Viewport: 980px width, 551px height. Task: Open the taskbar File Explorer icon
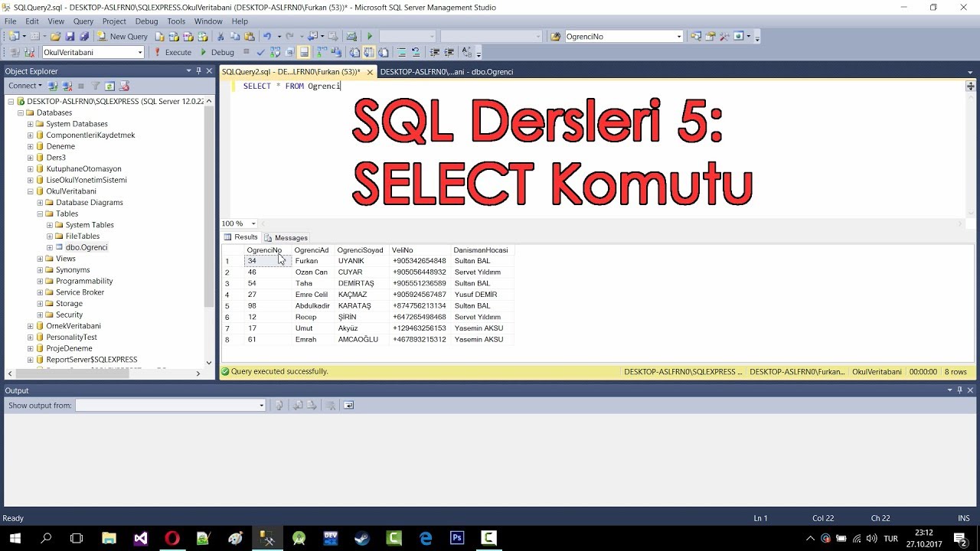click(x=109, y=538)
